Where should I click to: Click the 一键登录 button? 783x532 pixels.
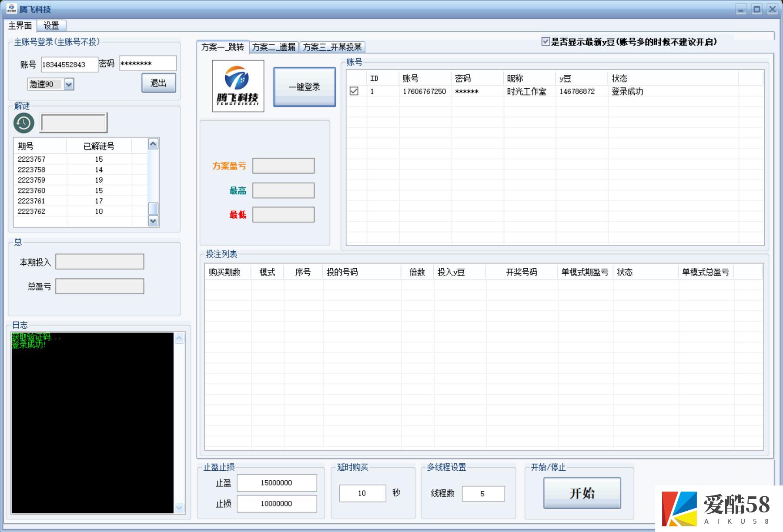[x=304, y=87]
